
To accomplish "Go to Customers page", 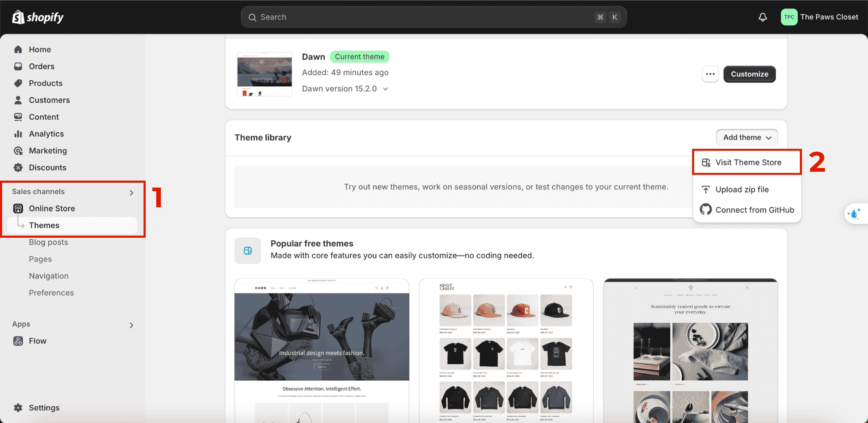I will (49, 100).
